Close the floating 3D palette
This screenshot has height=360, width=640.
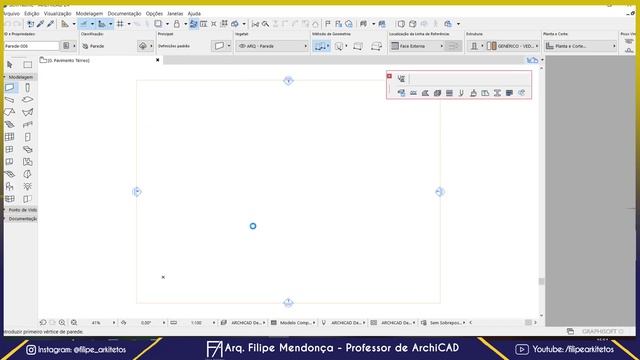[x=389, y=76]
